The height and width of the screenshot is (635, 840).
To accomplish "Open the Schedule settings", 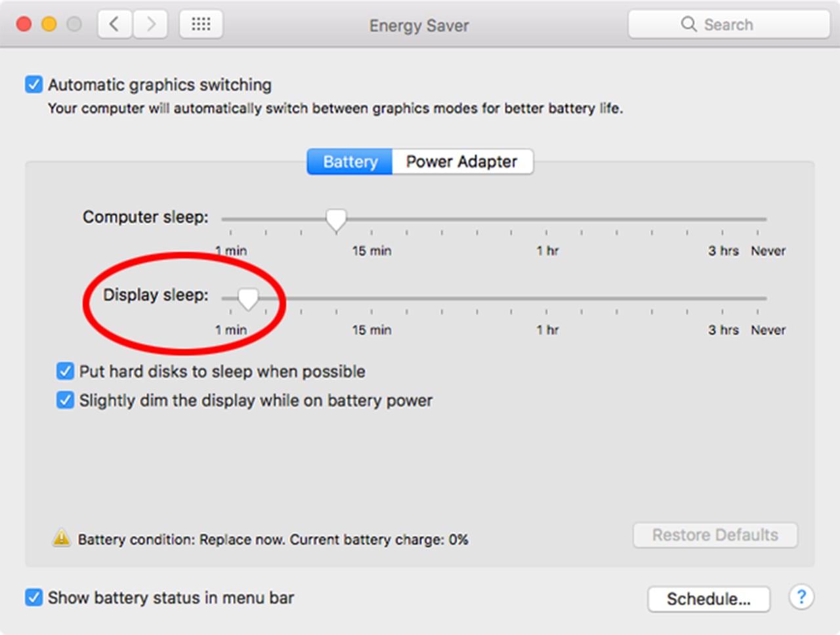I will click(x=708, y=599).
